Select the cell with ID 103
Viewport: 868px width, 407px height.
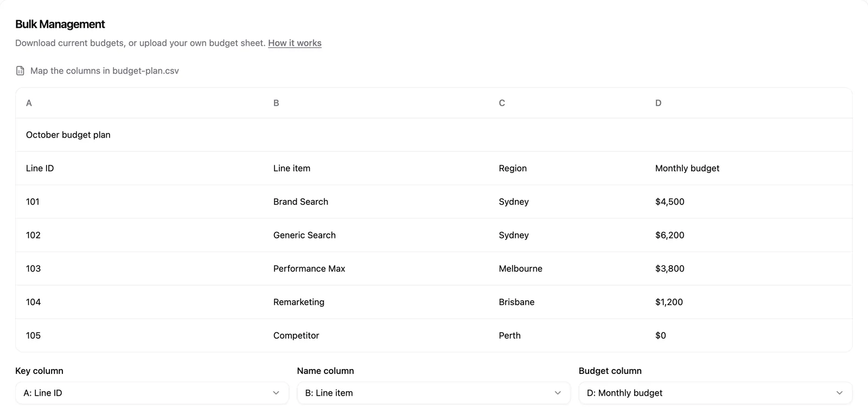pyautogui.click(x=139, y=269)
